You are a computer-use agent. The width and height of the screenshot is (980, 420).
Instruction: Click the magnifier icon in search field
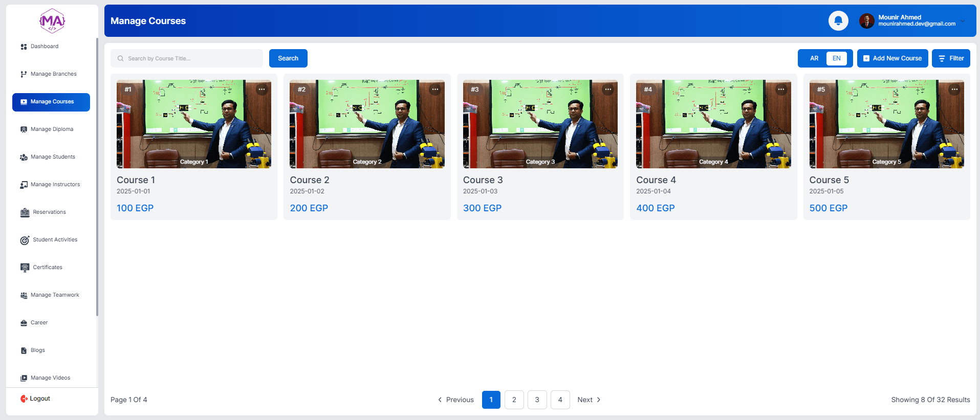coord(120,58)
